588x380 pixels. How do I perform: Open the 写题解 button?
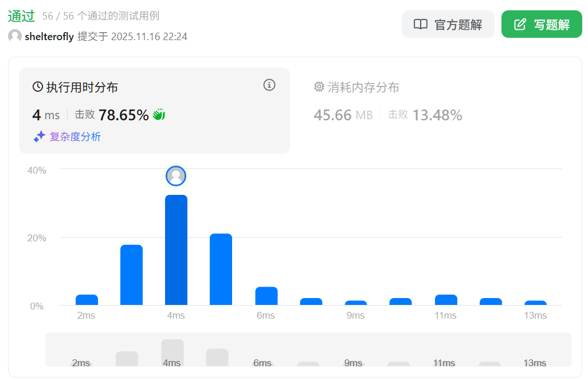coord(542,25)
